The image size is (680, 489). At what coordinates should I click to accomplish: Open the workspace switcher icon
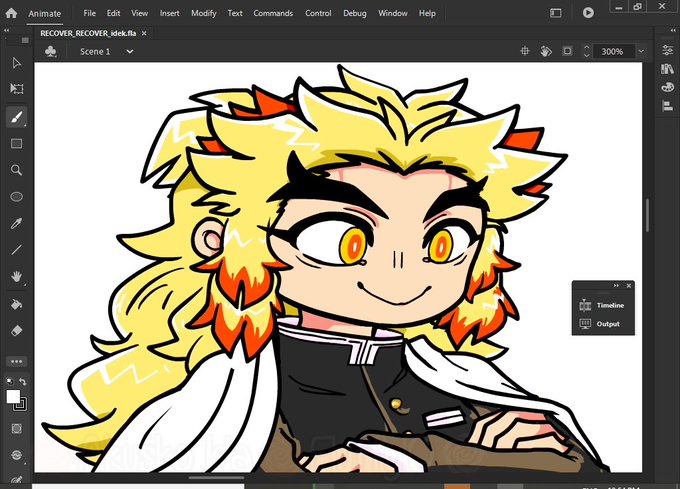click(556, 13)
